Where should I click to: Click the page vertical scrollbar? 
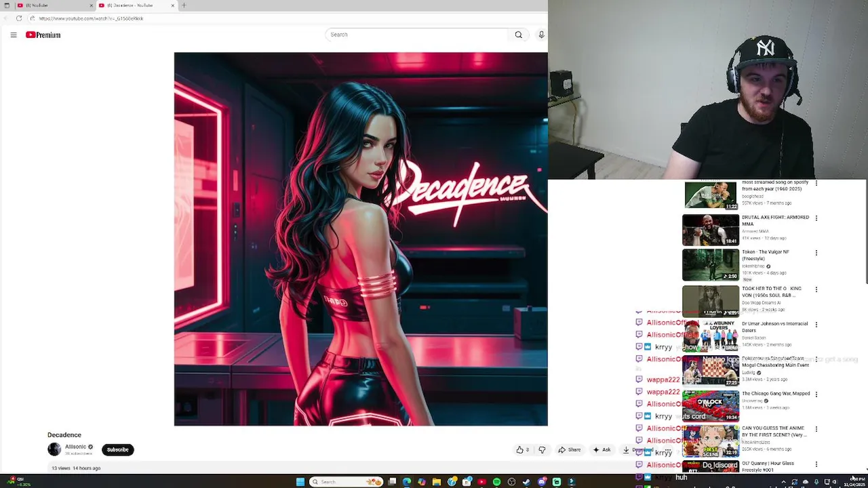coord(865,230)
